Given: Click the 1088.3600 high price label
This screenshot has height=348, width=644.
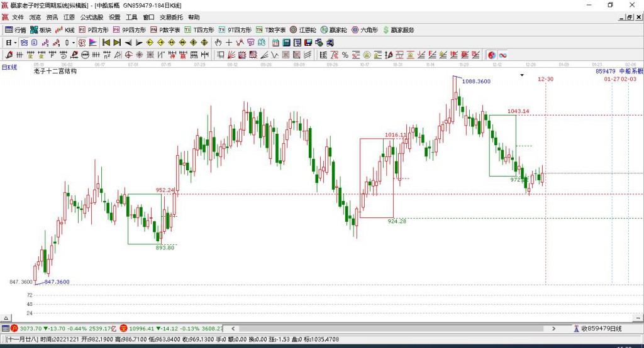Looking at the screenshot, I should 476,81.
